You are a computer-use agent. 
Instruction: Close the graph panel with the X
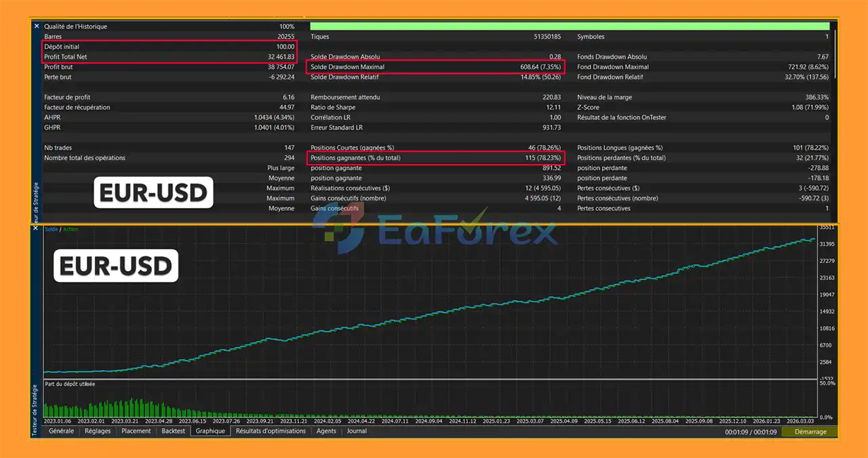[37, 229]
